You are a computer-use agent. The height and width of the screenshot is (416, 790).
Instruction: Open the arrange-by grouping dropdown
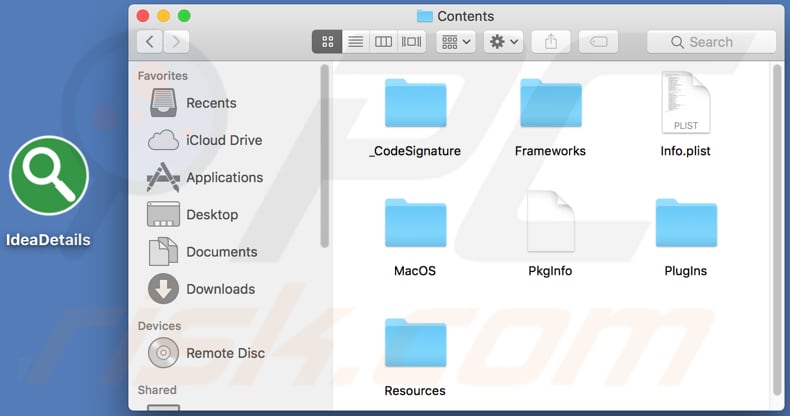[456, 42]
